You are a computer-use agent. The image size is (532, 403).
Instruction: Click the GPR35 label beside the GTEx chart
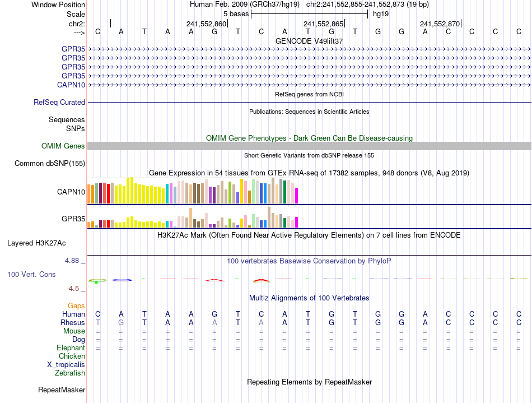point(73,219)
